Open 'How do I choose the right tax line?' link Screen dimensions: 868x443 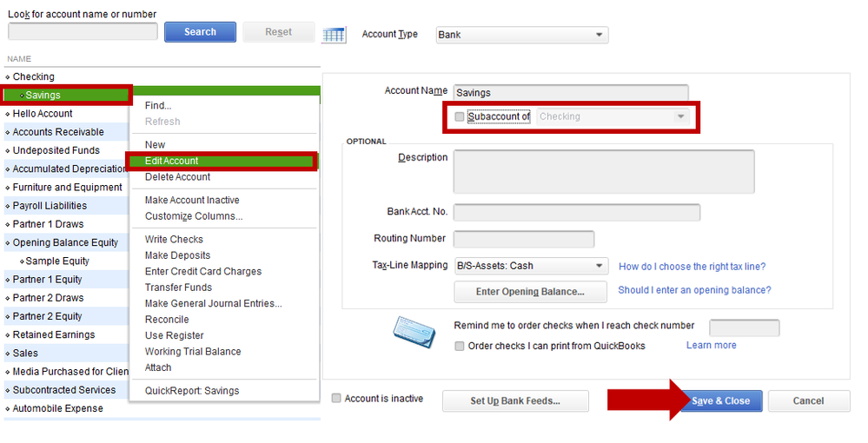pyautogui.click(x=692, y=267)
